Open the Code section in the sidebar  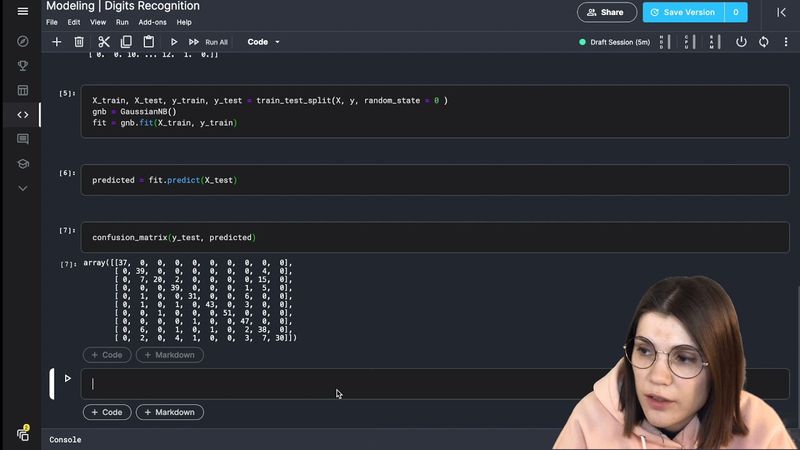tap(22, 115)
